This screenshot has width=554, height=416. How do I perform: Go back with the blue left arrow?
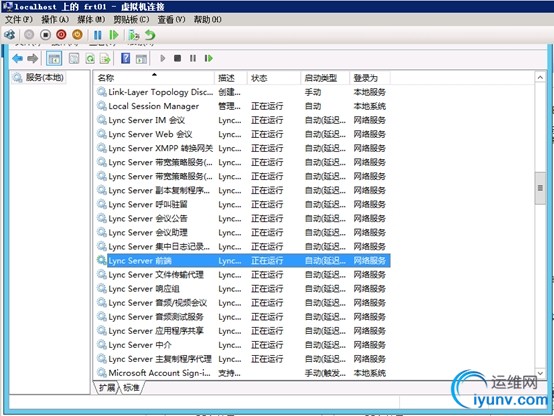17,58
